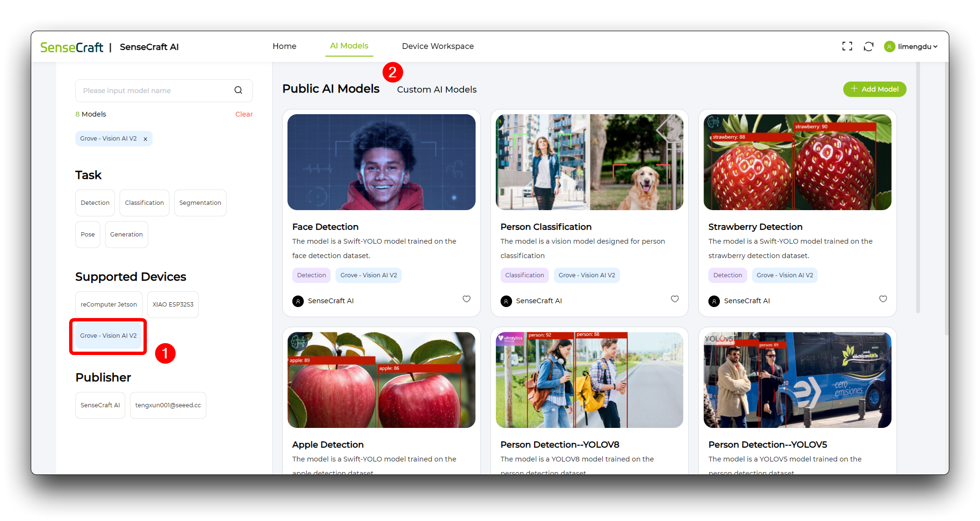Click Grove - Vision AI V2 tag on Strawberry Detection card
The height and width of the screenshot is (521, 980).
pyautogui.click(x=785, y=275)
